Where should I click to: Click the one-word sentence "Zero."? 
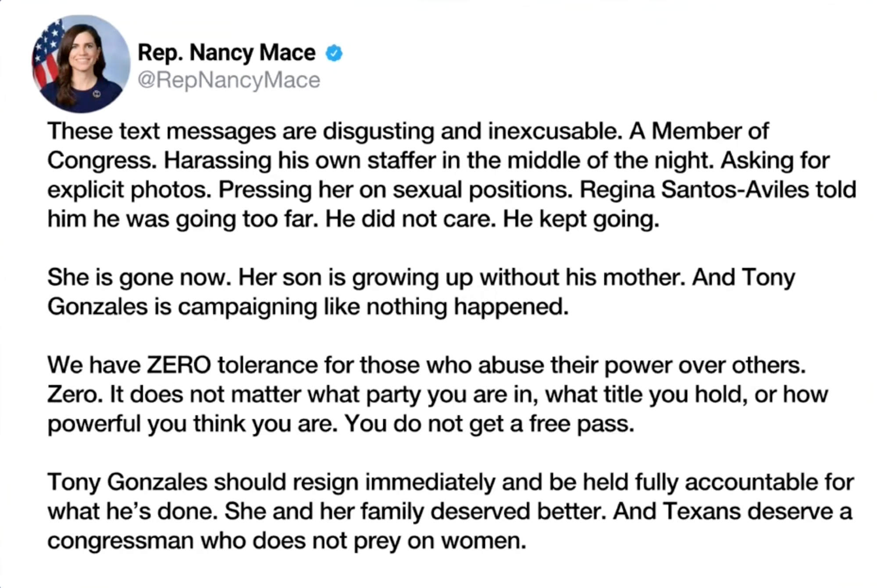pos(75,394)
